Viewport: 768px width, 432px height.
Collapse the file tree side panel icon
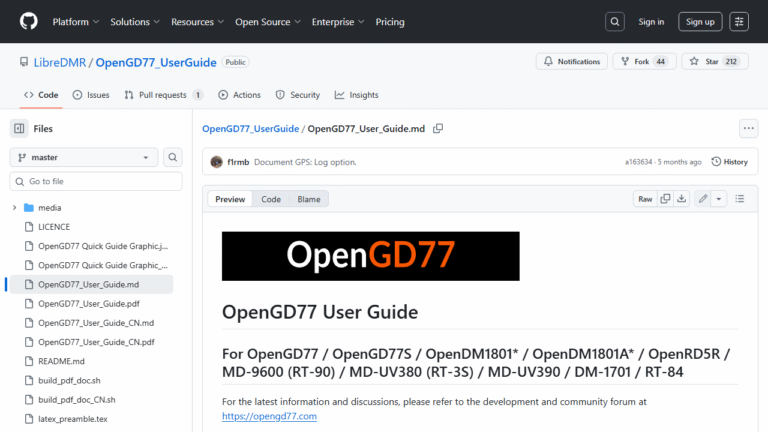19,128
